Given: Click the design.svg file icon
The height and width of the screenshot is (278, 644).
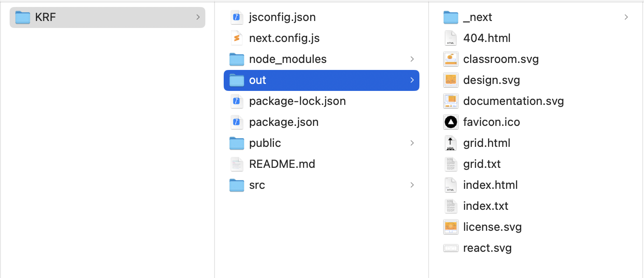Looking at the screenshot, I should click(x=450, y=80).
